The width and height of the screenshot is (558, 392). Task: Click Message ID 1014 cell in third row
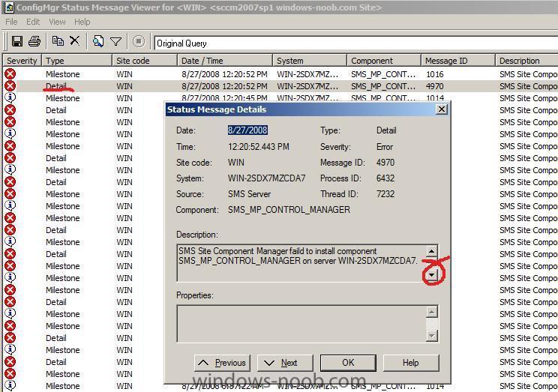(x=435, y=98)
